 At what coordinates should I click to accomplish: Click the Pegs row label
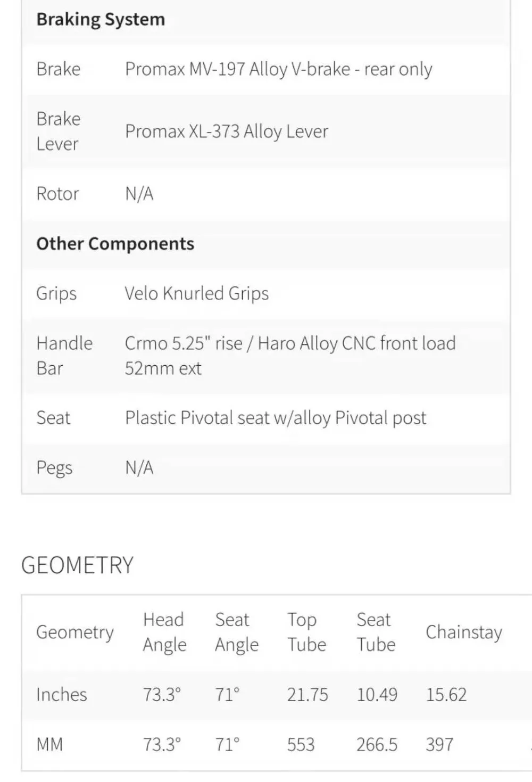(54, 468)
